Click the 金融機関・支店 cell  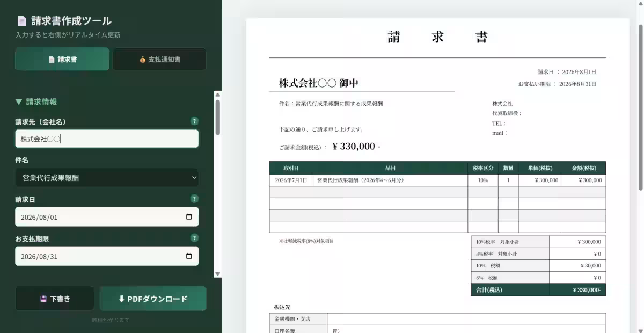click(298, 319)
